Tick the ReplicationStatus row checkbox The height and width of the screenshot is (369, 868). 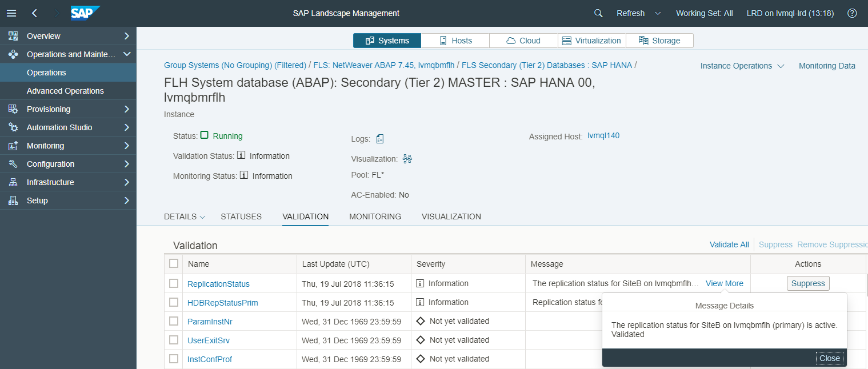coord(174,283)
